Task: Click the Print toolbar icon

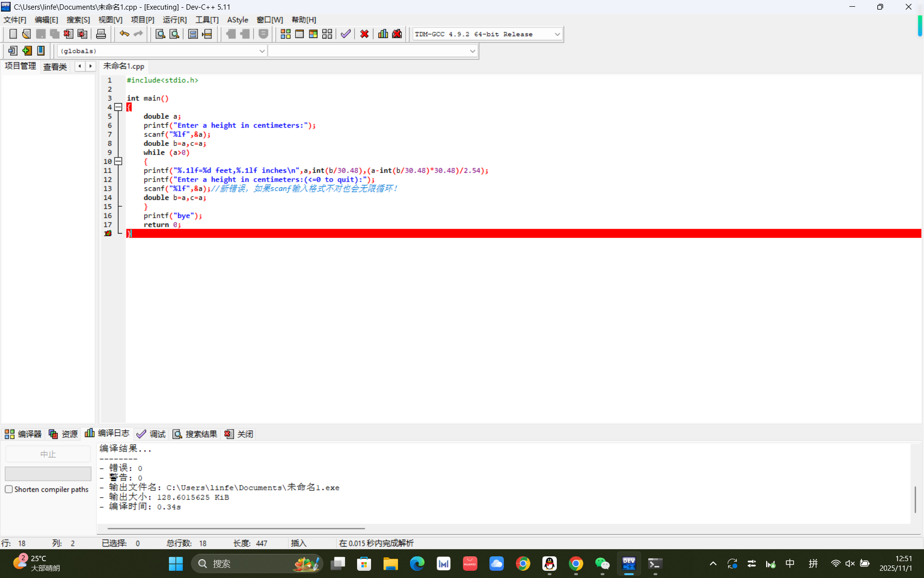Action: click(x=101, y=34)
